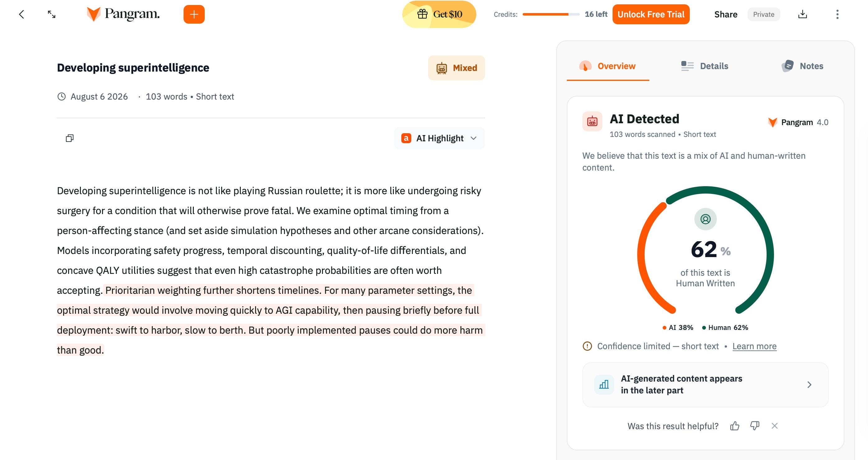Click the Get $10 button

tap(439, 14)
